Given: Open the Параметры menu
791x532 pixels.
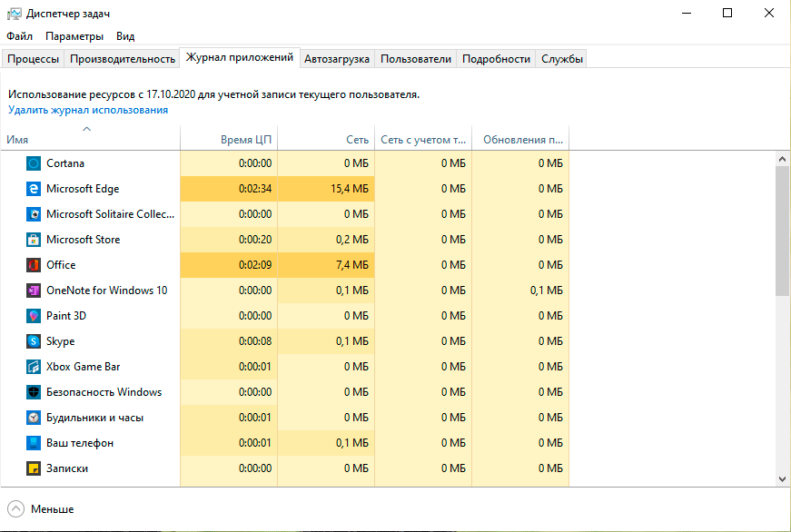Looking at the screenshot, I should [x=74, y=36].
